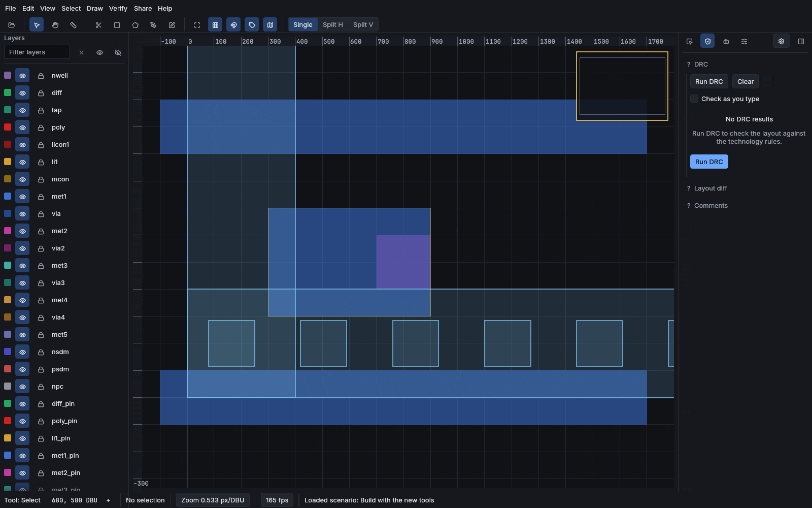Screen dimensions: 812x508
Task: Lock the met2 layer
Action: (41, 231)
